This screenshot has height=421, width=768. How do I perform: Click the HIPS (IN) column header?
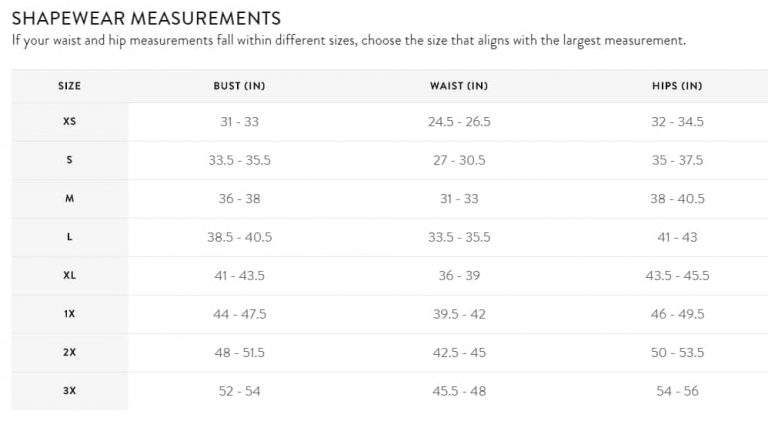click(x=677, y=86)
